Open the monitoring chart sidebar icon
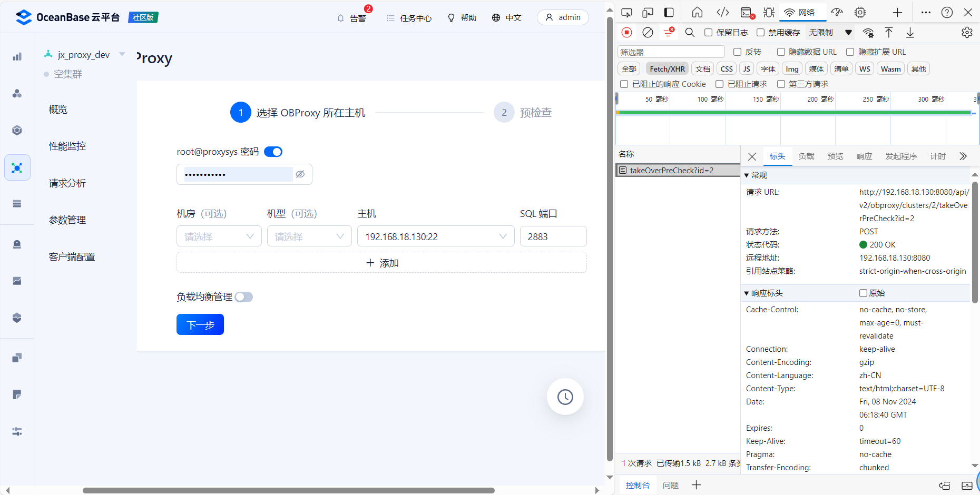 click(x=17, y=281)
